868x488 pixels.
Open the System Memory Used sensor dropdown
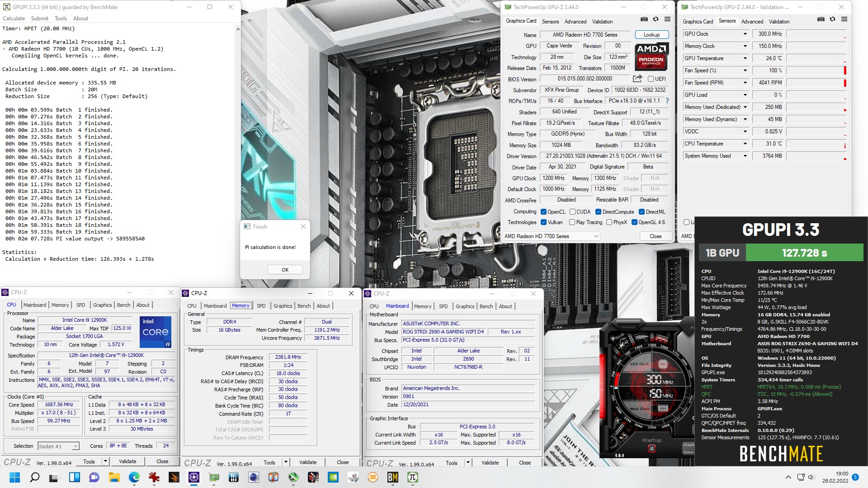pos(745,156)
